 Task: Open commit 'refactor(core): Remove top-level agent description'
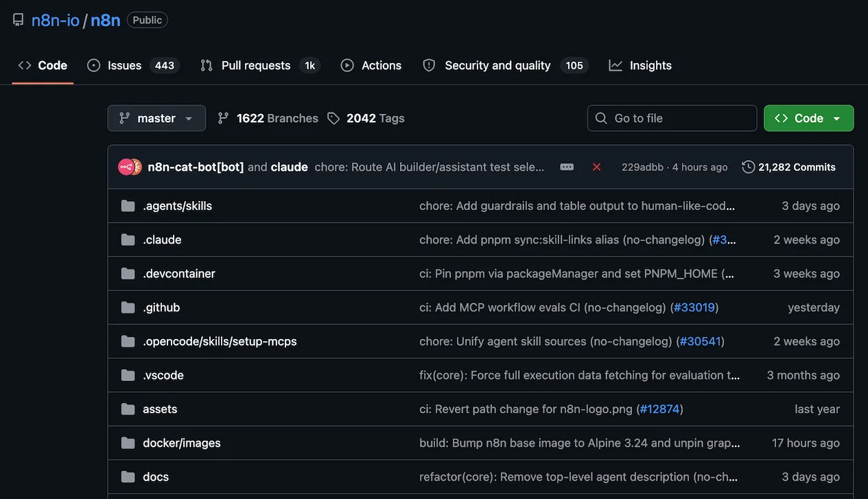(x=578, y=476)
